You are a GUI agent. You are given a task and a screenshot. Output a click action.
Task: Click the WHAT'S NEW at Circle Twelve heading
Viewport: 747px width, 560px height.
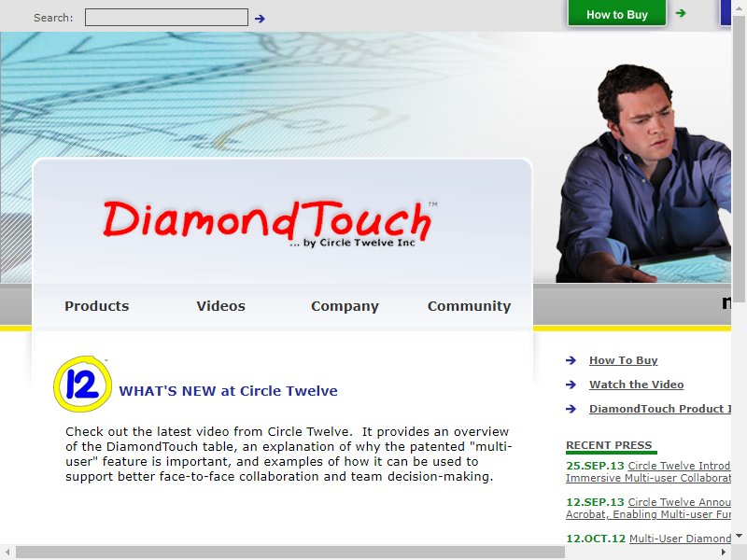pyautogui.click(x=228, y=391)
